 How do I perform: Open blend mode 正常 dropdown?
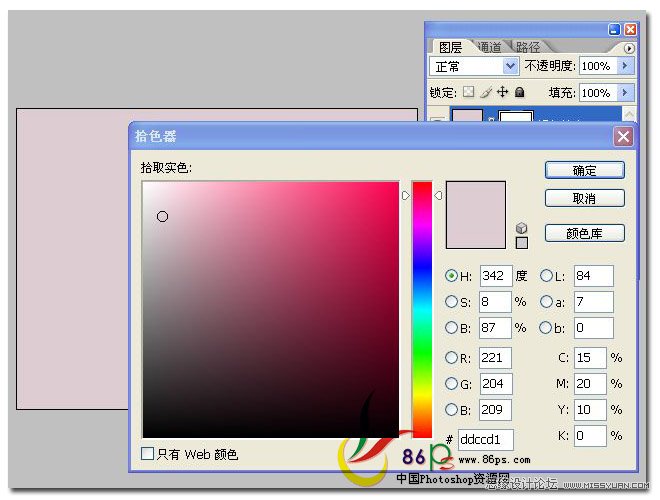coord(510,66)
